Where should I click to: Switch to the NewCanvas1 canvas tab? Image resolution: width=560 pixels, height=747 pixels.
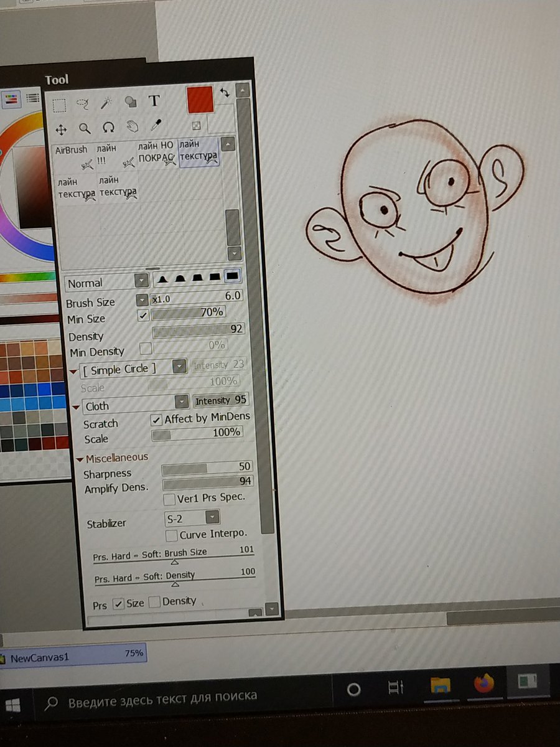coord(73,657)
